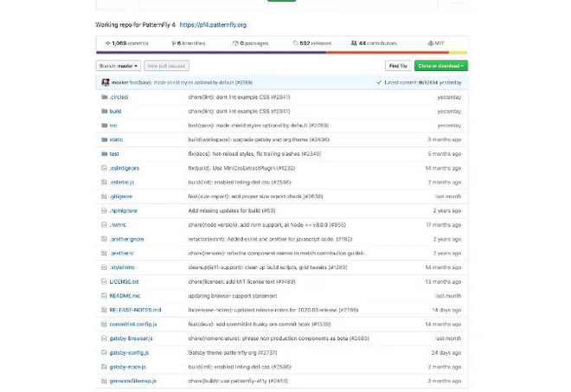Click the file icon beside .gitignore
The image size is (571, 392).
(105, 196)
